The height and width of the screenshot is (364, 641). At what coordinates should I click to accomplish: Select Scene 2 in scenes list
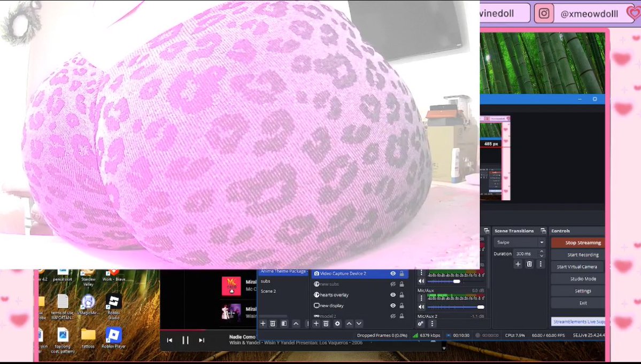coord(268,291)
